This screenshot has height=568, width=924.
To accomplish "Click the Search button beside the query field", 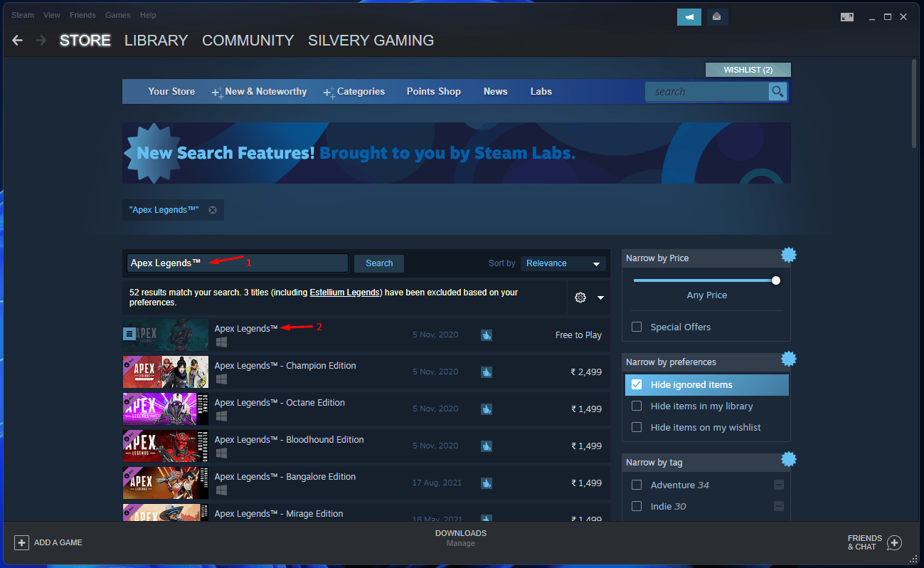I will click(379, 263).
